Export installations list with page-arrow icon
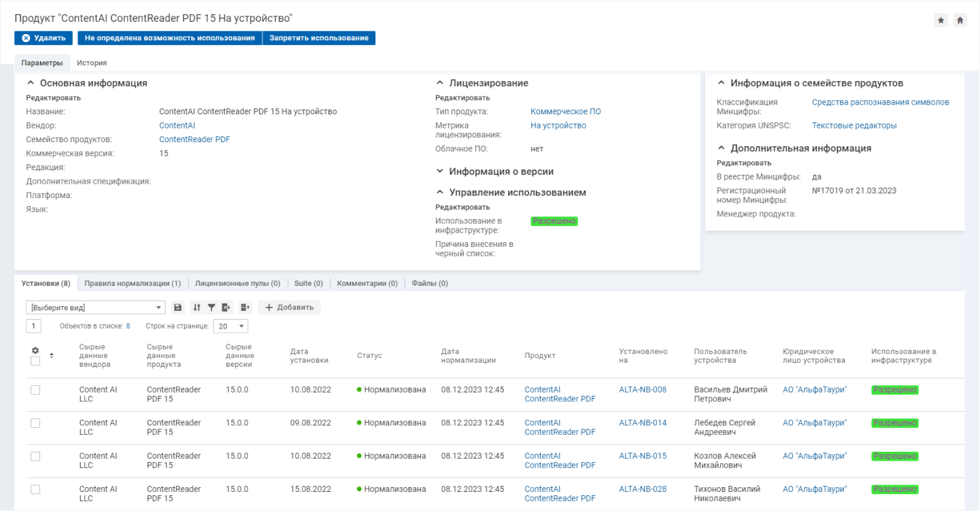 click(226, 308)
